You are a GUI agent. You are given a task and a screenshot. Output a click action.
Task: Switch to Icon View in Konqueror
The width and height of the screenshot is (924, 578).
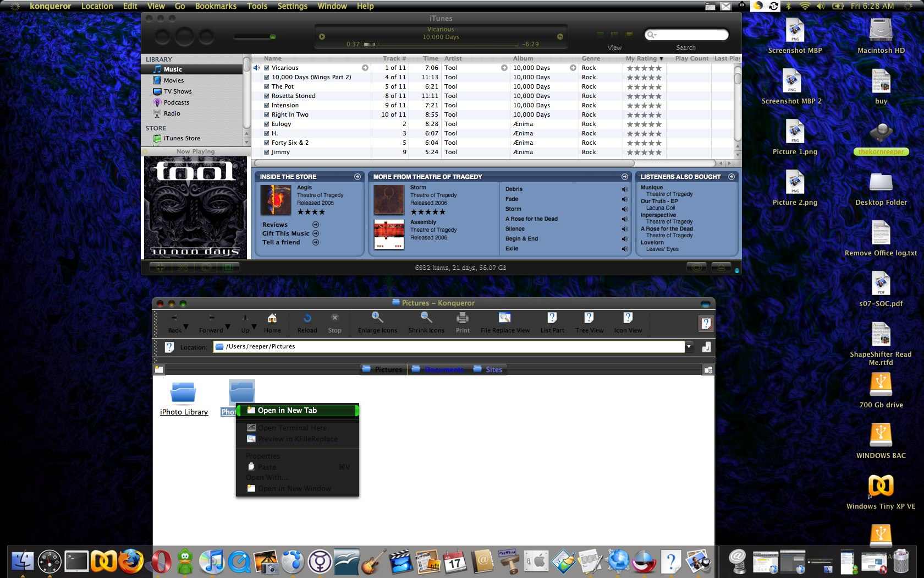click(628, 318)
